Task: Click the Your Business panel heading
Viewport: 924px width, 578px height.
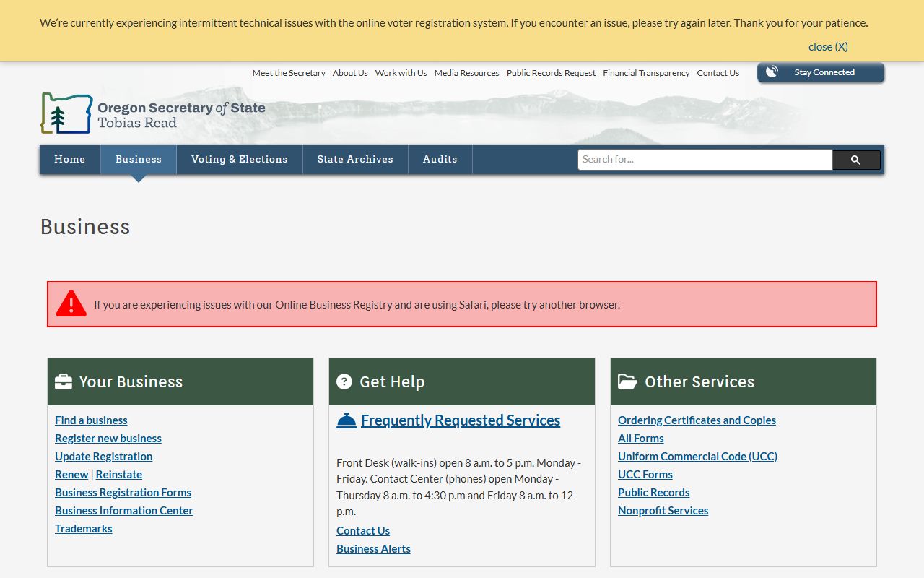Action: coord(131,381)
